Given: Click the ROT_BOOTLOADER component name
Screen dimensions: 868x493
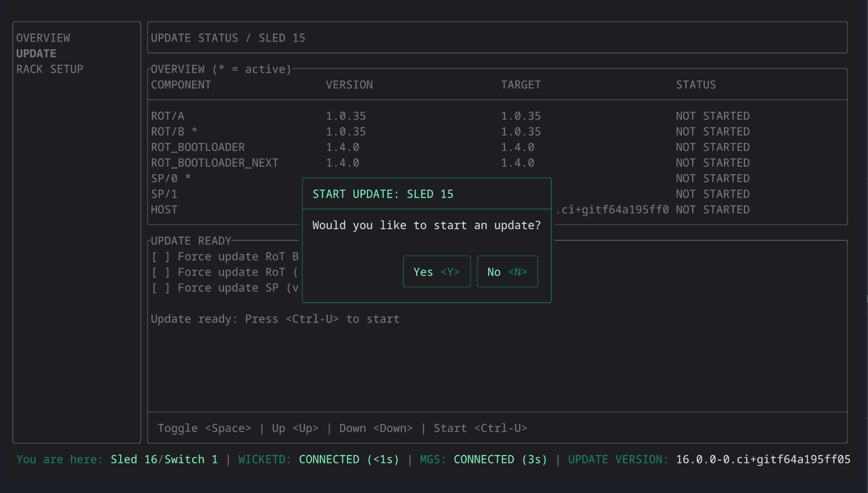Looking at the screenshot, I should (198, 147).
